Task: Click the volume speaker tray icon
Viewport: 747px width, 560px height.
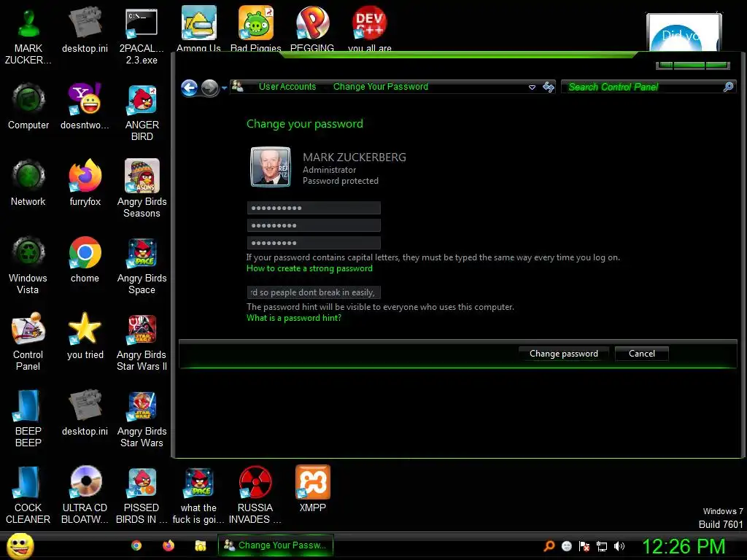Action: click(619, 546)
